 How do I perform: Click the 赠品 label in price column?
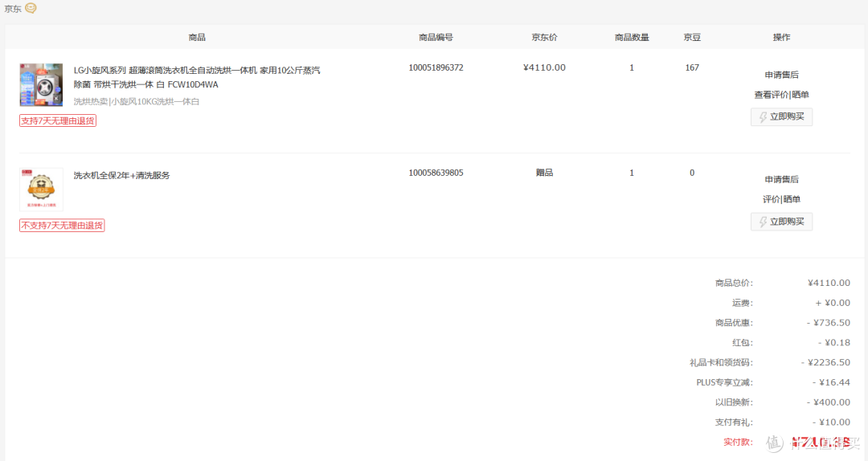(x=544, y=173)
